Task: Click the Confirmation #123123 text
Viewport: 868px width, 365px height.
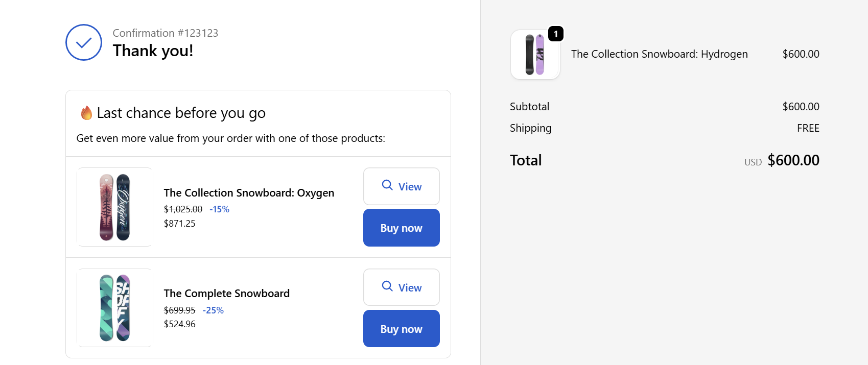Action: click(165, 33)
